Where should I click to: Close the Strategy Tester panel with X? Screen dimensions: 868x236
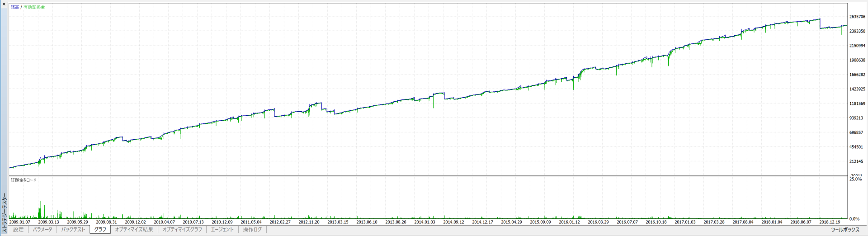tap(4, 4)
